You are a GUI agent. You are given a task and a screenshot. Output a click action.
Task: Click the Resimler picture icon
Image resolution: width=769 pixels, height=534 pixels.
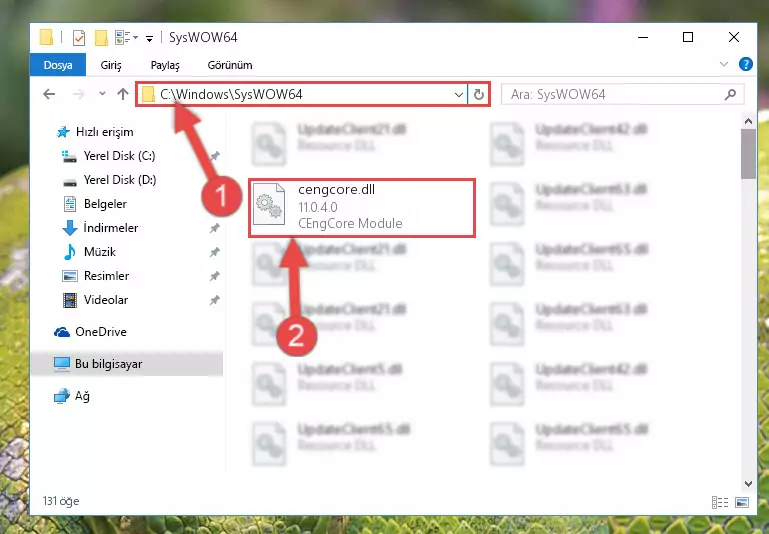pyautogui.click(x=70, y=276)
